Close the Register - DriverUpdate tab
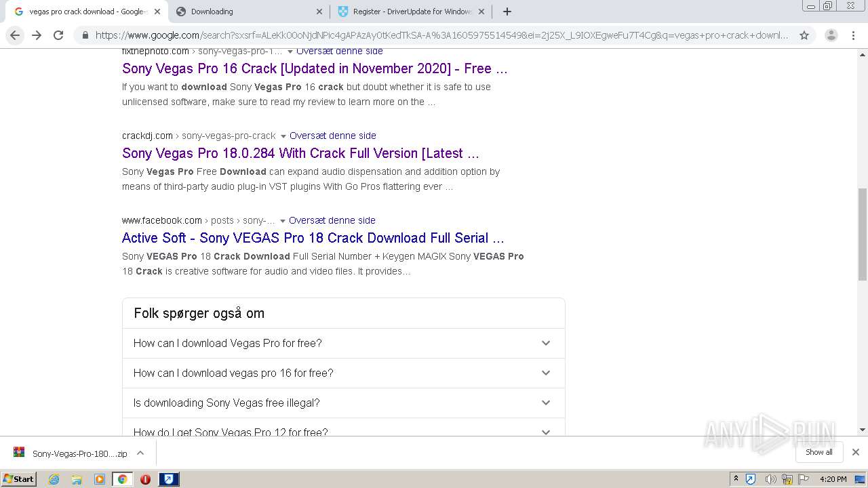Screen dimensions: 868x488 pos(481,12)
